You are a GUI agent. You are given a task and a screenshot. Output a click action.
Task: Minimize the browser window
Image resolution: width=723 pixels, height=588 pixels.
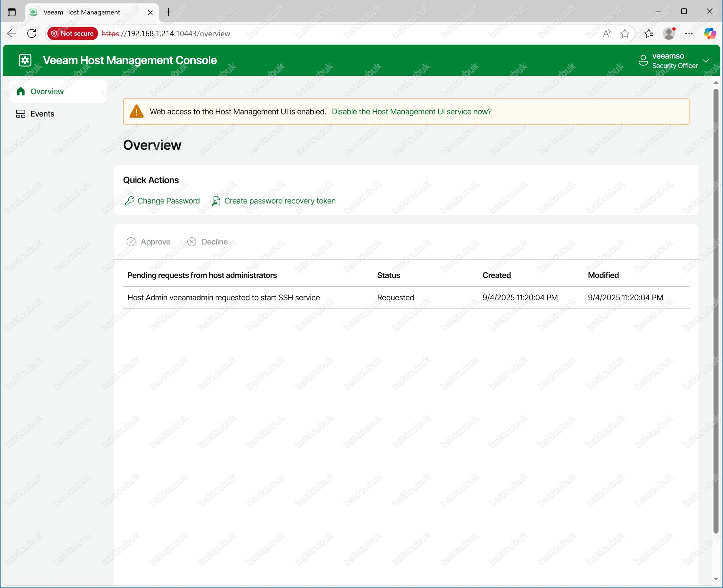(658, 11)
